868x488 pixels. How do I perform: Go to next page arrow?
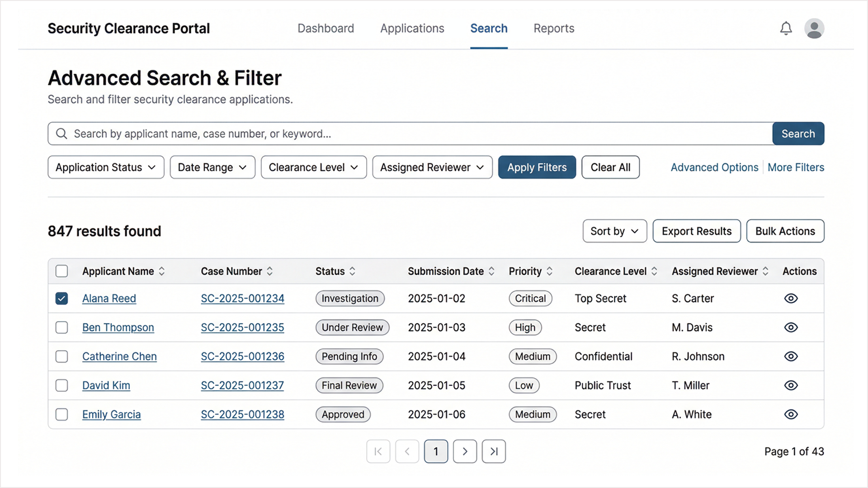465,451
